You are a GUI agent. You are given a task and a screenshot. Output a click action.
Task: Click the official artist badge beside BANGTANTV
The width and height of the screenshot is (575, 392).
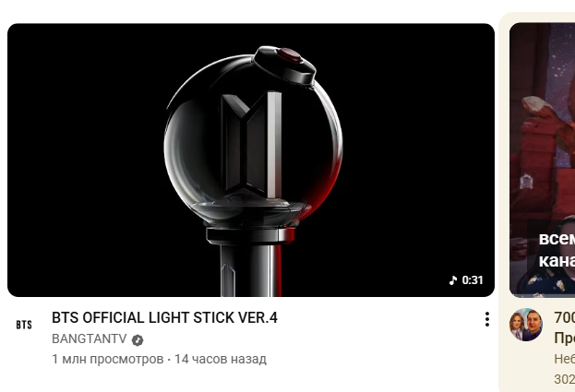pyautogui.click(x=138, y=340)
